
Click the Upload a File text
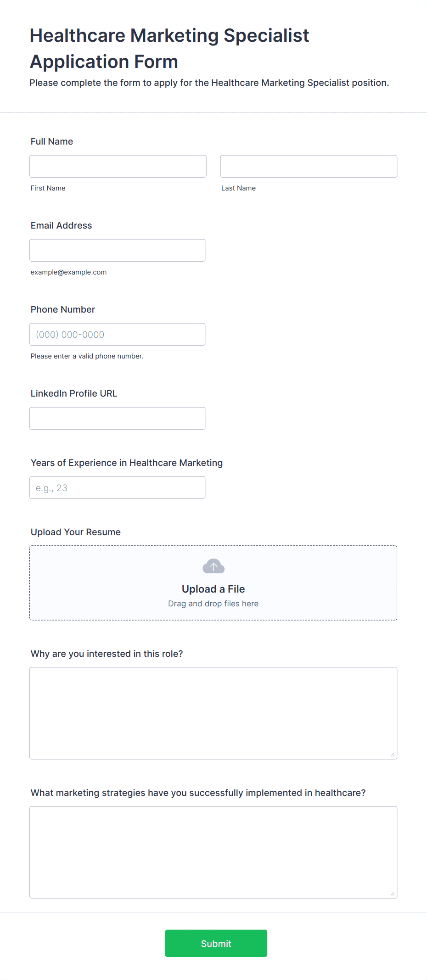pos(213,589)
